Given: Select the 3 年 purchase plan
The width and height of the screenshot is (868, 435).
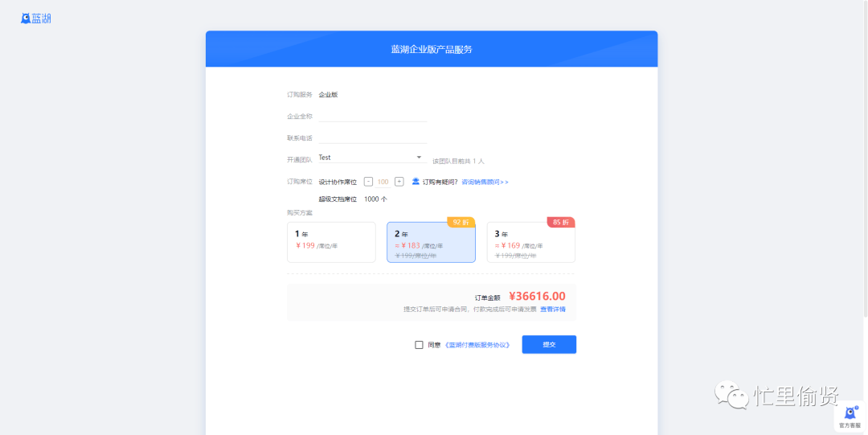Looking at the screenshot, I should tap(530, 242).
